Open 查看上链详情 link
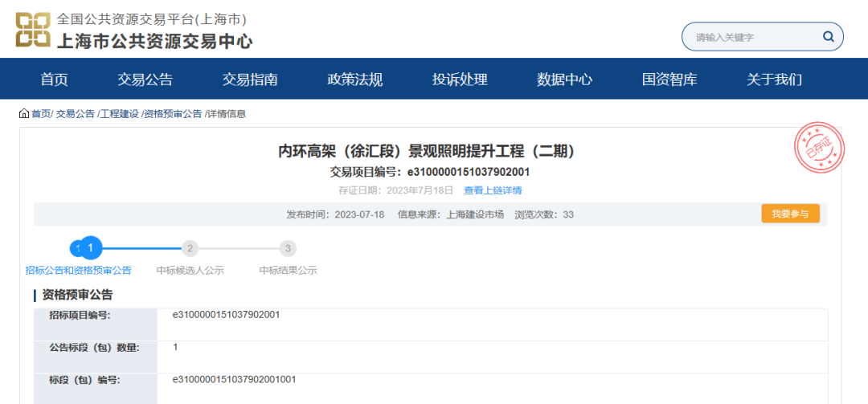868x404 pixels. pos(493,190)
